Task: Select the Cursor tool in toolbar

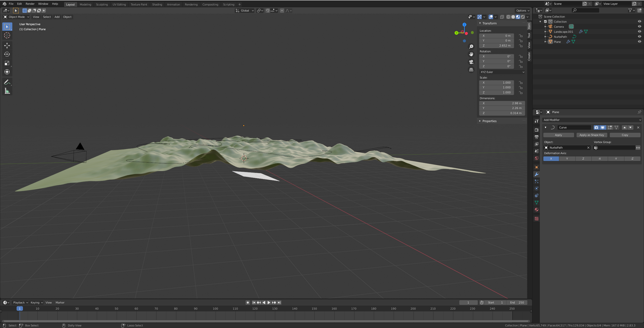Action: [x=7, y=35]
